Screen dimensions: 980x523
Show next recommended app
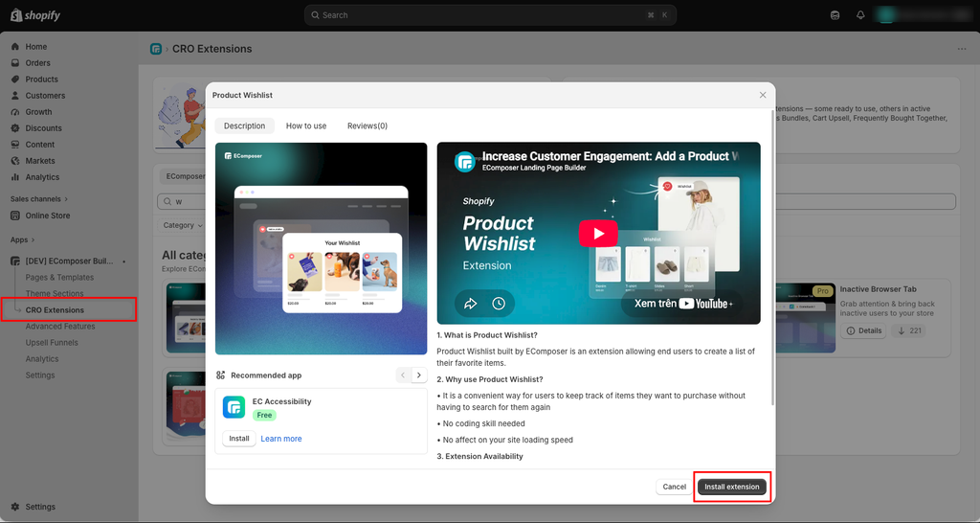(x=419, y=375)
